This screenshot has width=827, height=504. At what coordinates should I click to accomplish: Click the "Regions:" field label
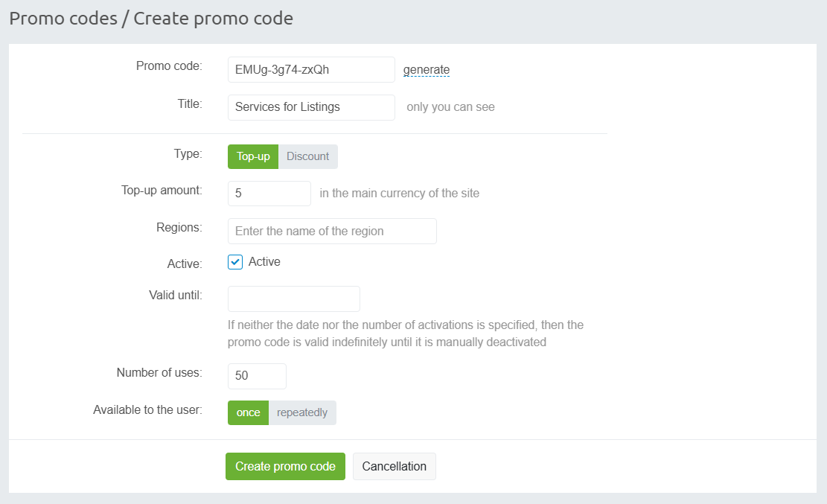(179, 228)
